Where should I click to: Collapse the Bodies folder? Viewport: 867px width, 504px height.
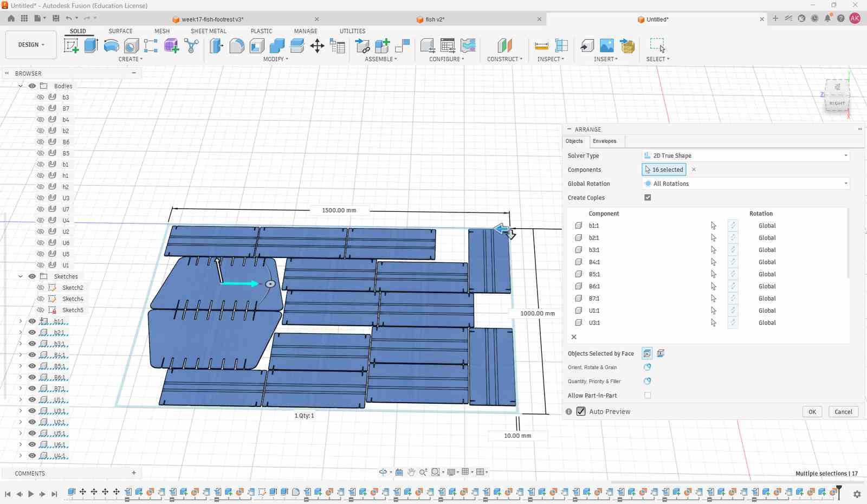point(21,86)
